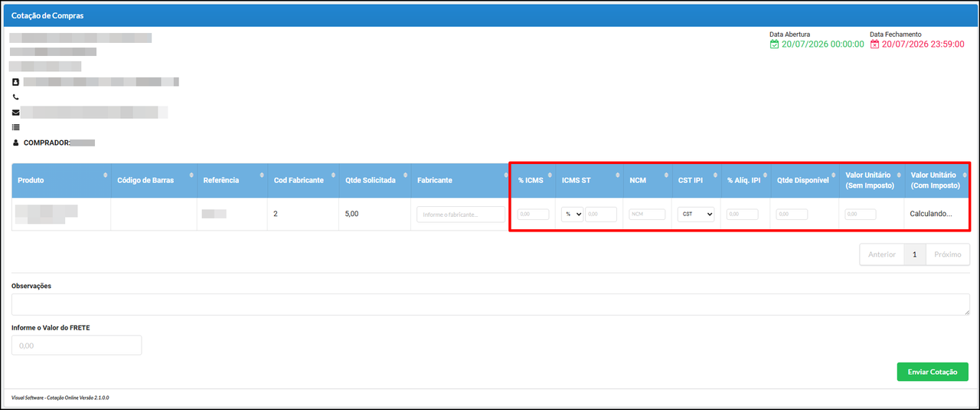Sort table by Produto column
Image resolution: width=980 pixels, height=410 pixels.
click(x=61, y=180)
